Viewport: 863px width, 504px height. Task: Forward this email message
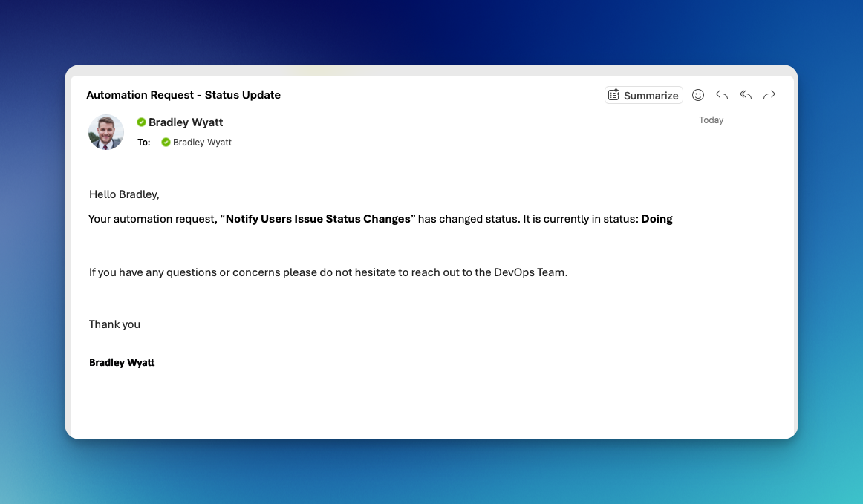click(x=769, y=95)
